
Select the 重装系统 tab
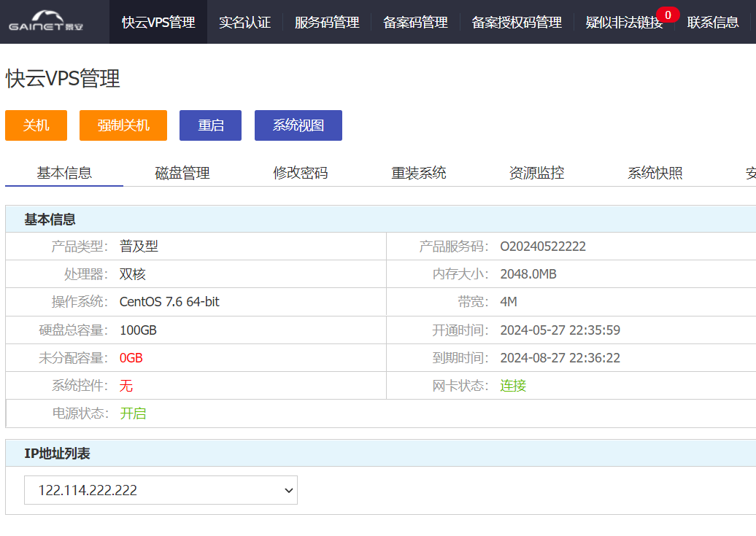click(419, 173)
